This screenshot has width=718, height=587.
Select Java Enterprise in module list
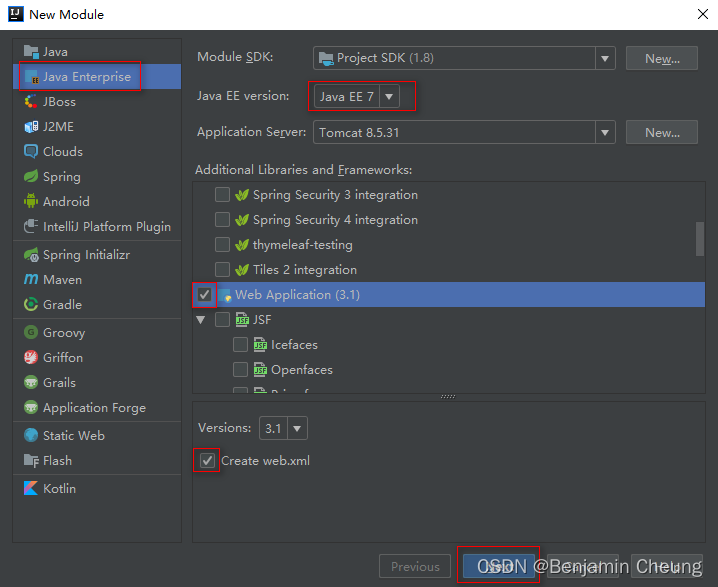tap(97, 76)
